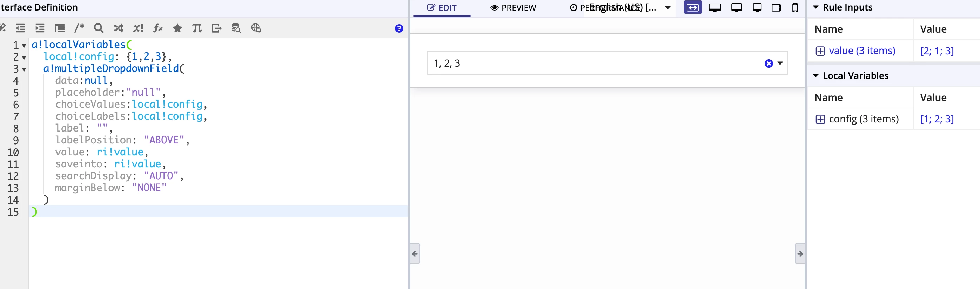
Task: Expand the value (3 items) plus icon
Action: pyautogui.click(x=820, y=51)
